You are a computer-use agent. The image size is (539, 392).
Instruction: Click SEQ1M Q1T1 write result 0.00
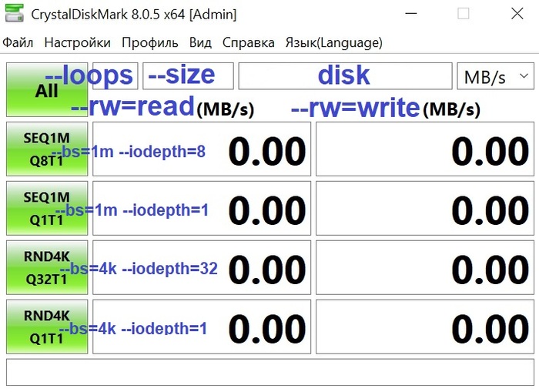(425, 209)
